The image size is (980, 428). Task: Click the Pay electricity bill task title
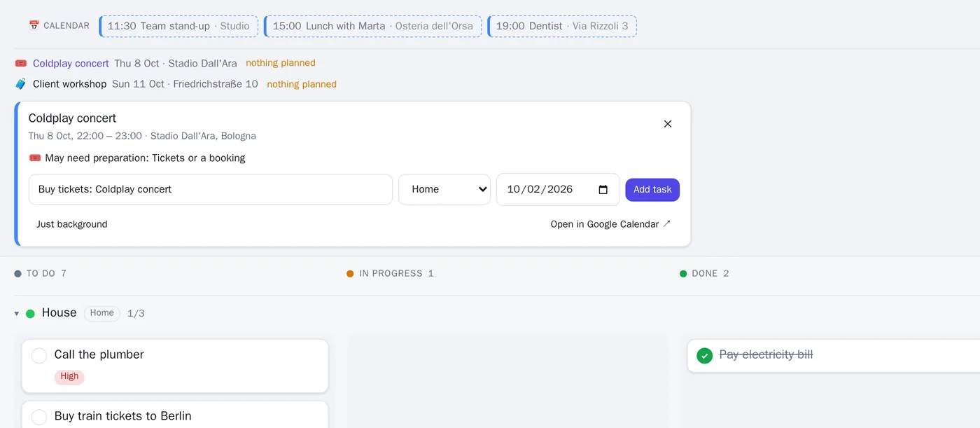pyautogui.click(x=766, y=355)
